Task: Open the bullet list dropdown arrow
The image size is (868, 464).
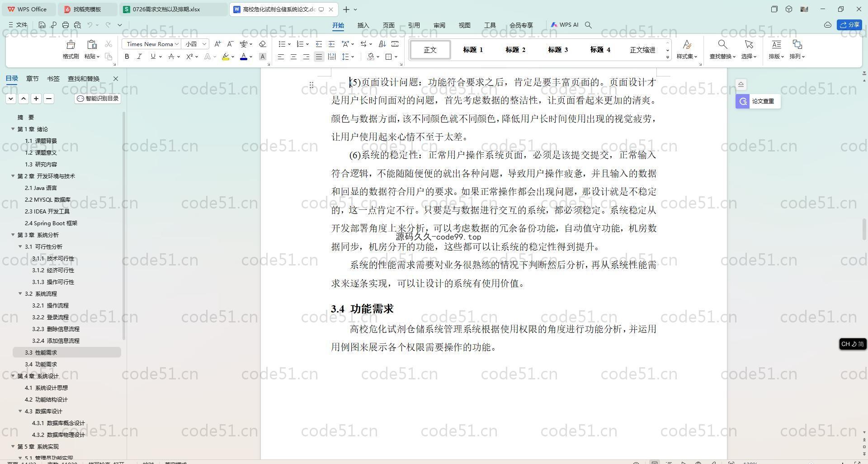Action: [289, 44]
